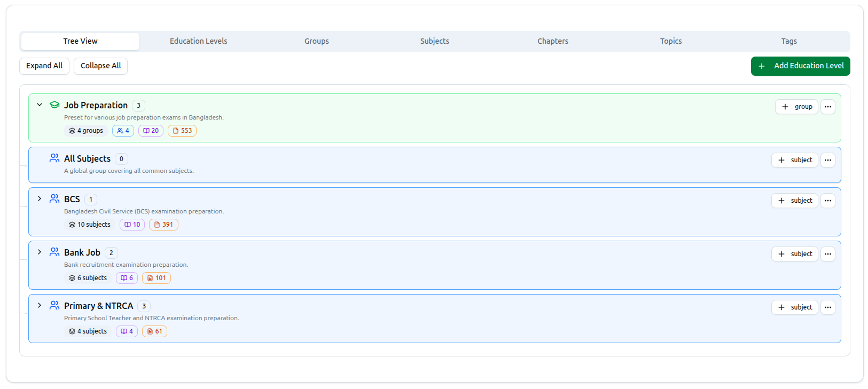Click the 6 subjects badge under Bank Job
This screenshot has width=868, height=389.
coord(88,278)
